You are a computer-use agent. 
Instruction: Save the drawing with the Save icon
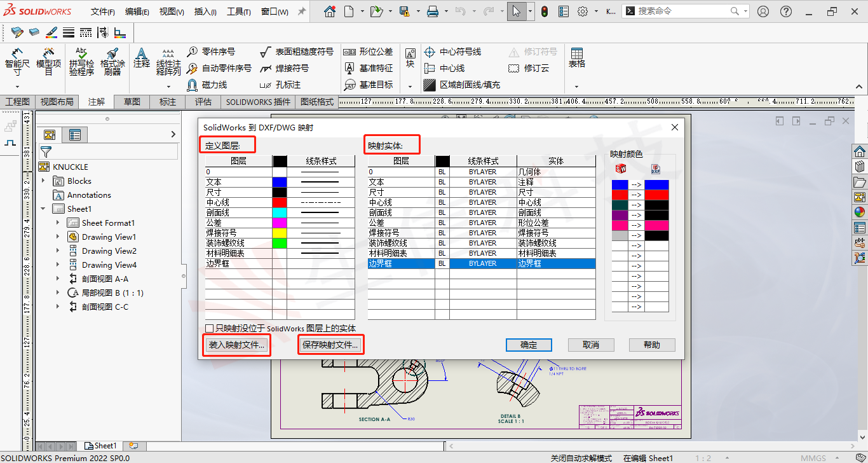coord(404,11)
